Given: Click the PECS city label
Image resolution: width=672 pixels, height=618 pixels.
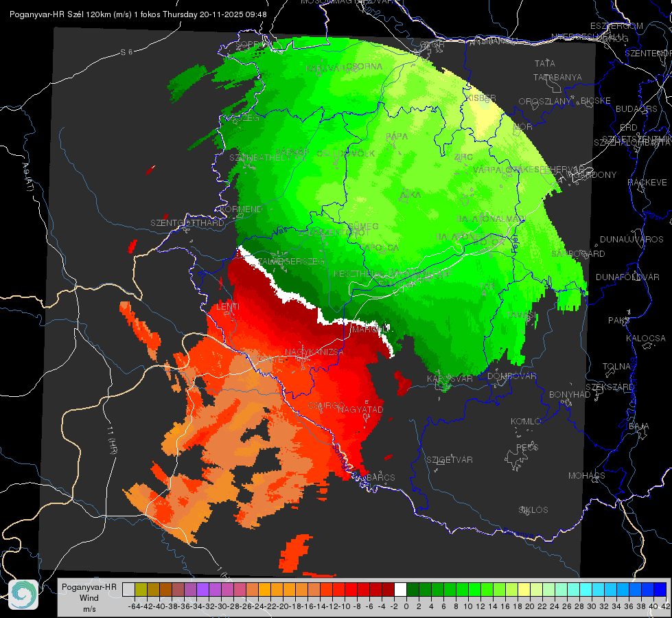Looking at the screenshot, I should tap(527, 447).
